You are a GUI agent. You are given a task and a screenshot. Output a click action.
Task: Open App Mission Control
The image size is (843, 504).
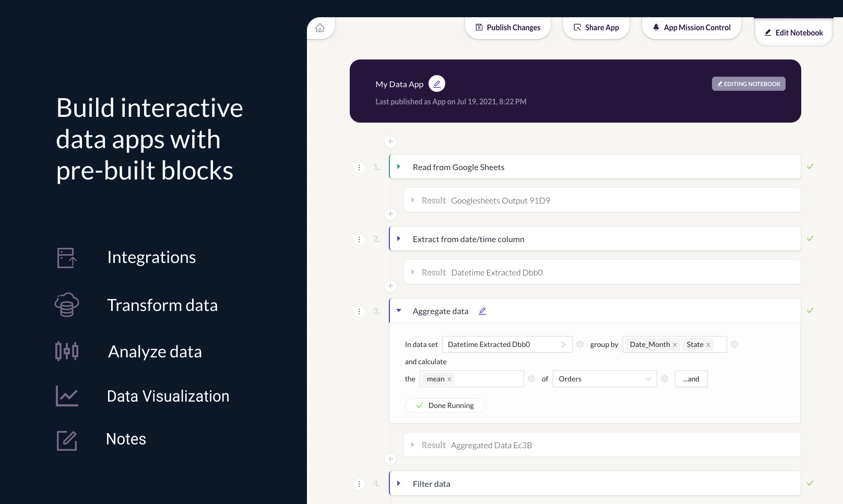(x=692, y=28)
